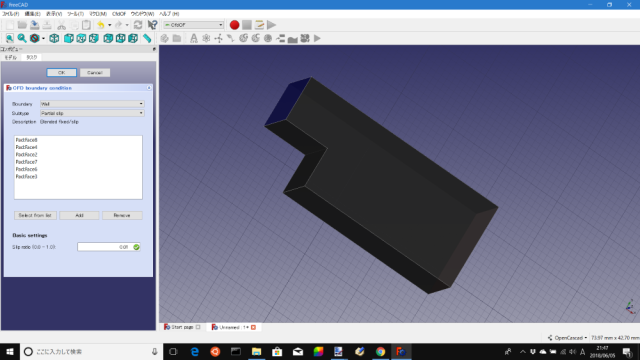The height and width of the screenshot is (360, 640).
Task: Select Pad:Face3 in the list
Action: [27, 177]
